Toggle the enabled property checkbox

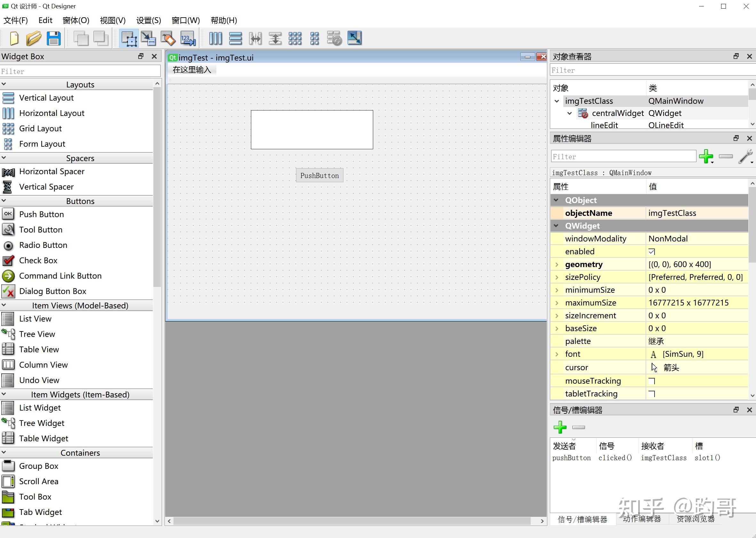652,252
